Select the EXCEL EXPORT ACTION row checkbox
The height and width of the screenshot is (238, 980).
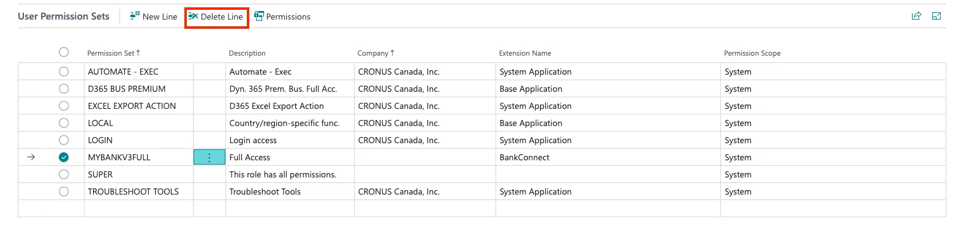(x=64, y=106)
